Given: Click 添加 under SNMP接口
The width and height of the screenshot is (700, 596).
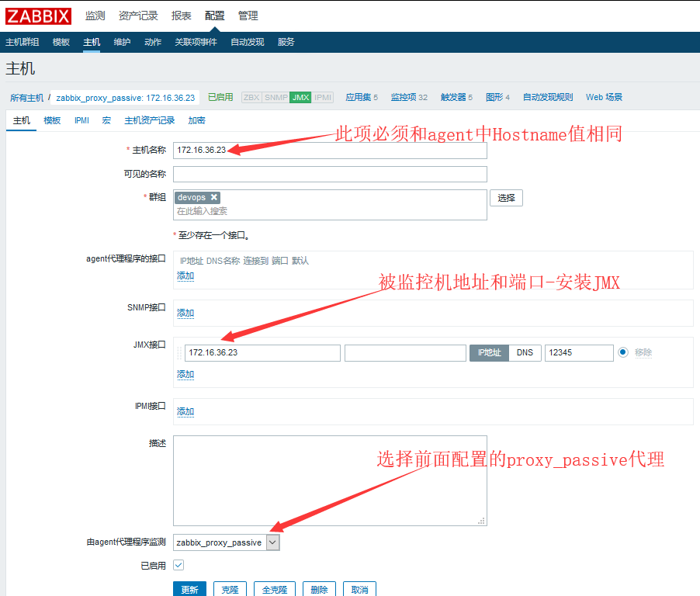Looking at the screenshot, I should pyautogui.click(x=185, y=313).
